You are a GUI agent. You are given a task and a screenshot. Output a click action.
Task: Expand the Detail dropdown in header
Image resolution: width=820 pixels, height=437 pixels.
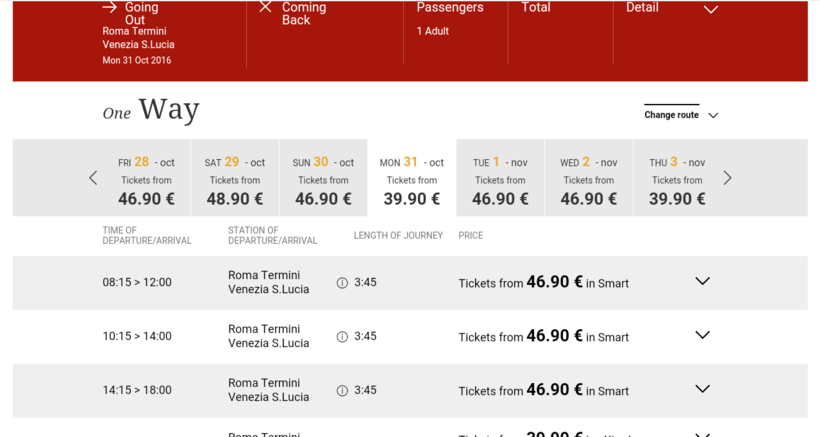710,9
